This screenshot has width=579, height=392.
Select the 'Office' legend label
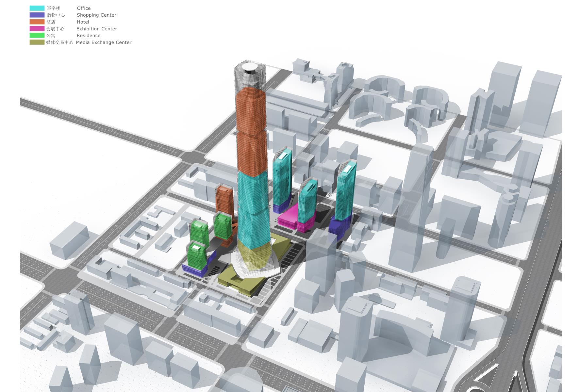(x=84, y=8)
